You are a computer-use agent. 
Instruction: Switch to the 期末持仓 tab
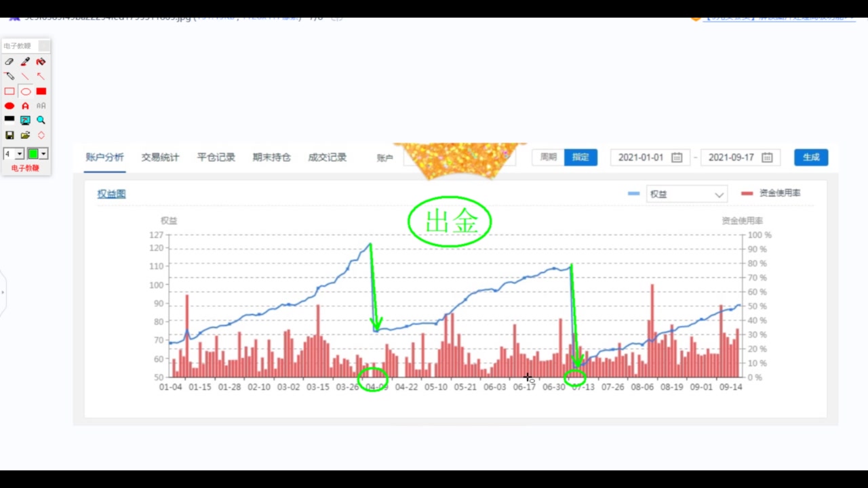click(x=271, y=157)
